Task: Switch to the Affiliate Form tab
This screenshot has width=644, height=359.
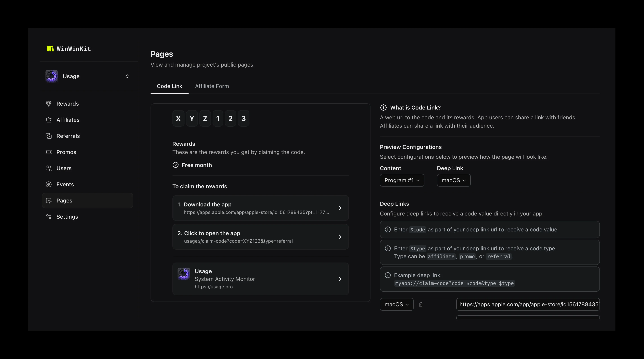Action: click(x=212, y=86)
